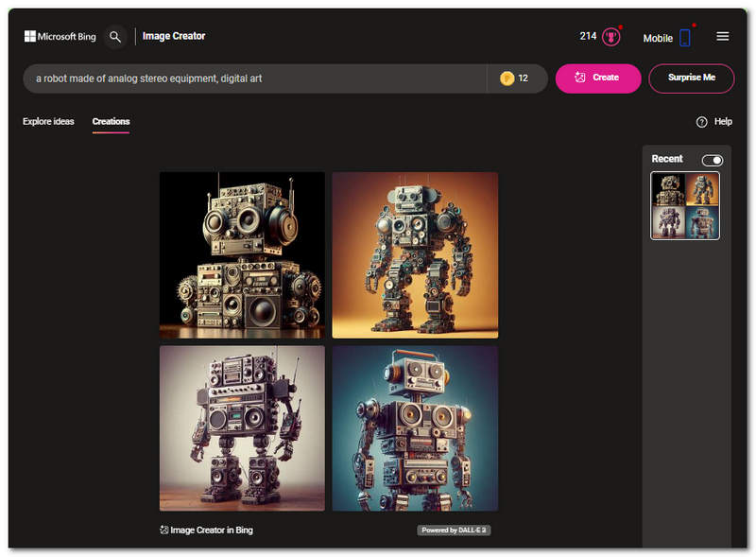Open the bottom-left robot on wooden floor
Image resolution: width=756 pixels, height=557 pixels.
tap(242, 427)
